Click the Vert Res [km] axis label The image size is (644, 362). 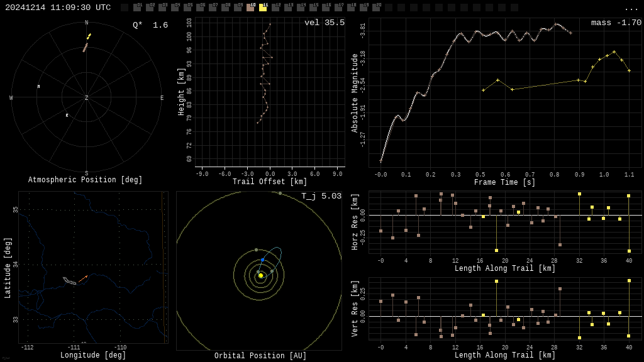[355, 309]
